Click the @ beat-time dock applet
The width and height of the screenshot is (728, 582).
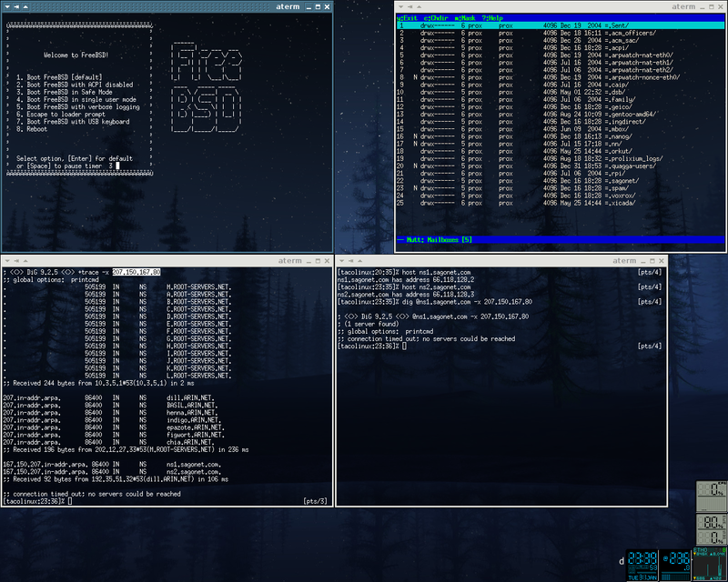point(675,565)
